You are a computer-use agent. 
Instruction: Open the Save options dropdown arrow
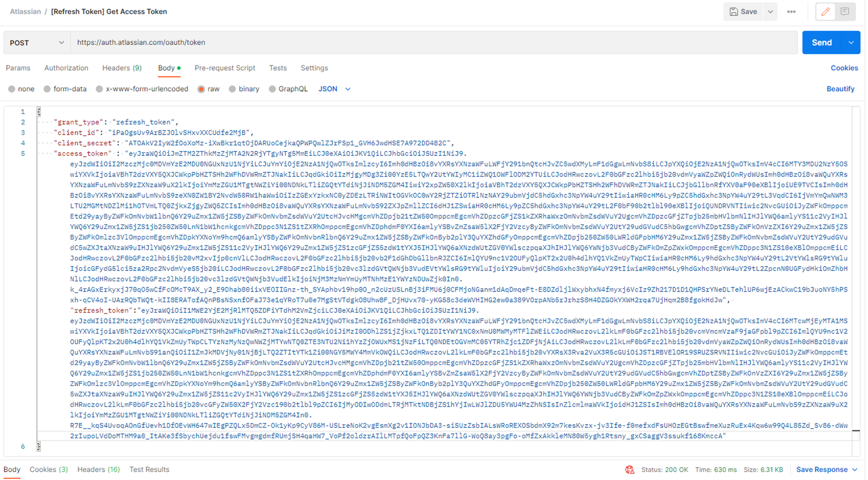(x=770, y=11)
